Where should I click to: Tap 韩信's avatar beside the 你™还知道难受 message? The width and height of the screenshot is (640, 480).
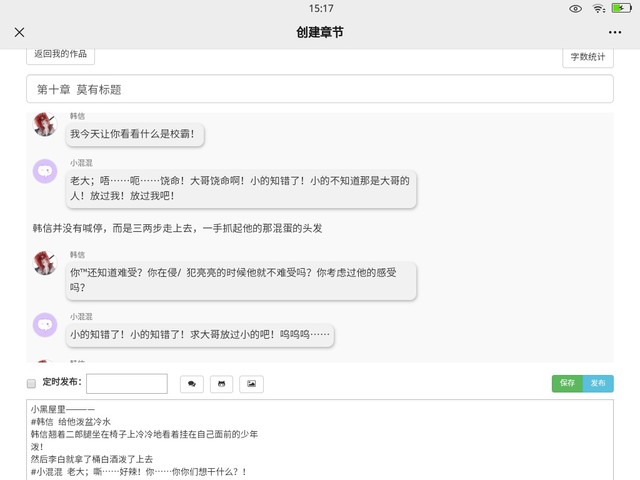[45, 263]
